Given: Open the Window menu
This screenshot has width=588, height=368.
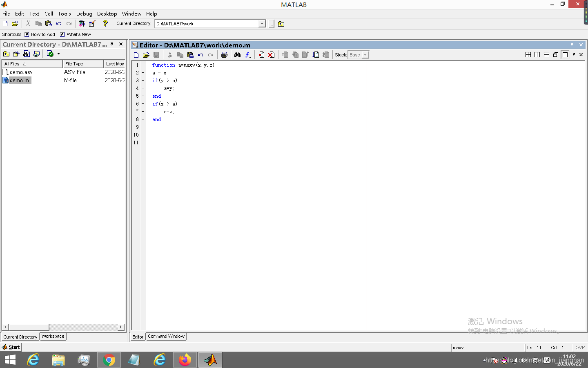Looking at the screenshot, I should coord(131,13).
